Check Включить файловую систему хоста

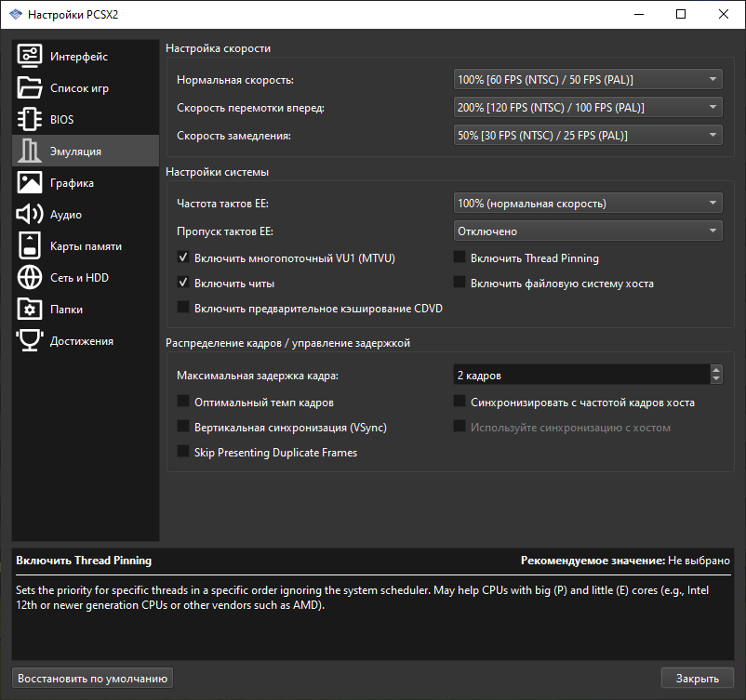point(460,283)
